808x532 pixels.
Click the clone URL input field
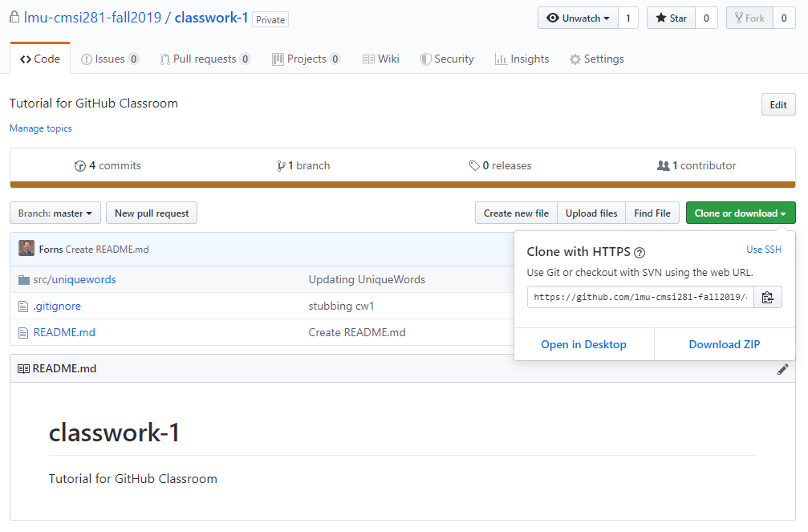coord(640,297)
